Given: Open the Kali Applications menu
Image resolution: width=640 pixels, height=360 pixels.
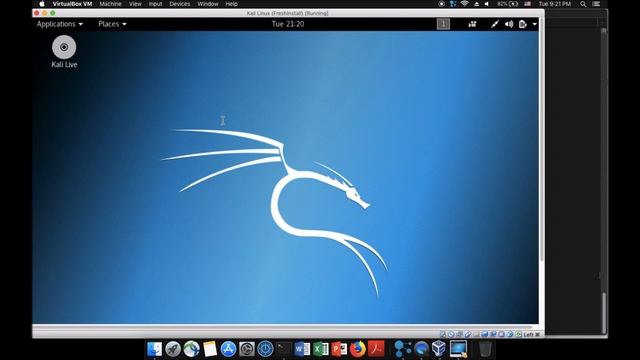Looking at the screenshot, I should (60, 24).
